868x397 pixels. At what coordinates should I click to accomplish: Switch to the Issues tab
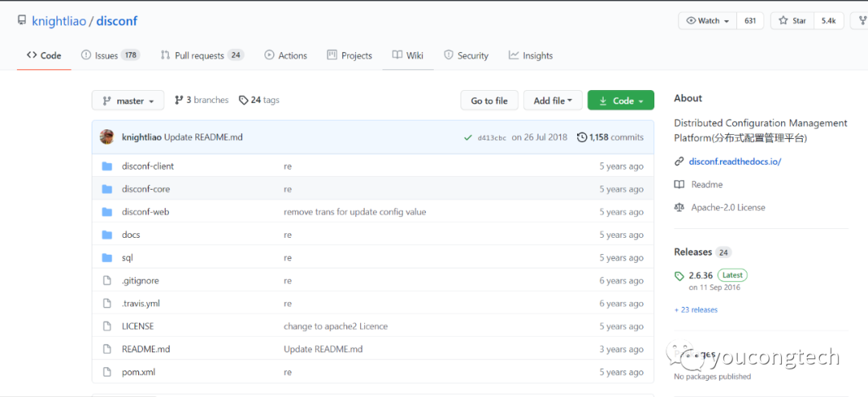[x=110, y=55]
